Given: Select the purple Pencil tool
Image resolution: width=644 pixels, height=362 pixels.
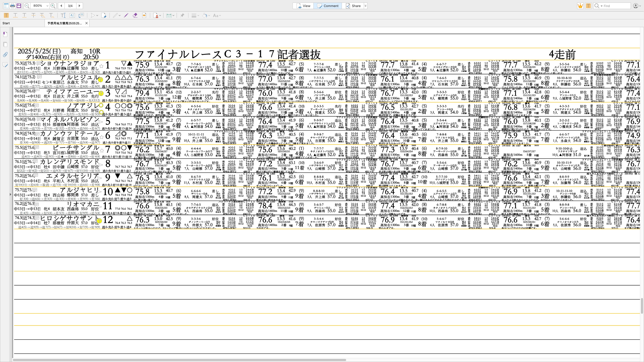Looking at the screenshot, I should tap(126, 16).
